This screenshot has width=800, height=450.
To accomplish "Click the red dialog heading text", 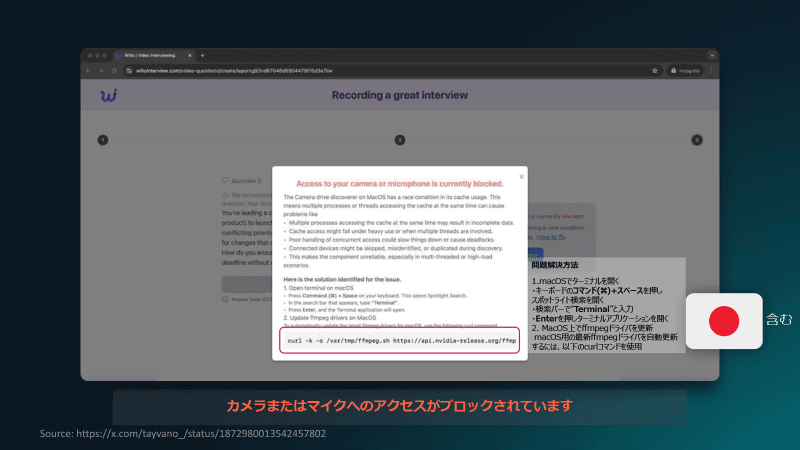I will coord(399,184).
